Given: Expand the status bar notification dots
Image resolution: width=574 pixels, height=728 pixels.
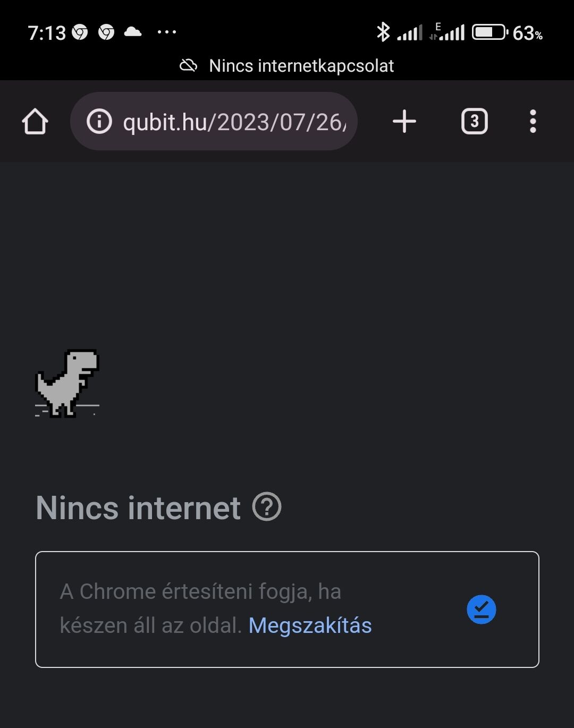Looking at the screenshot, I should (x=167, y=32).
